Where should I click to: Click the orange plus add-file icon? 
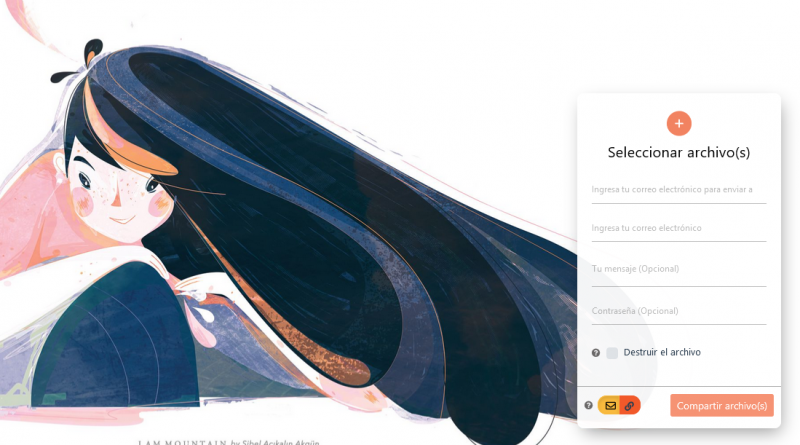point(679,123)
